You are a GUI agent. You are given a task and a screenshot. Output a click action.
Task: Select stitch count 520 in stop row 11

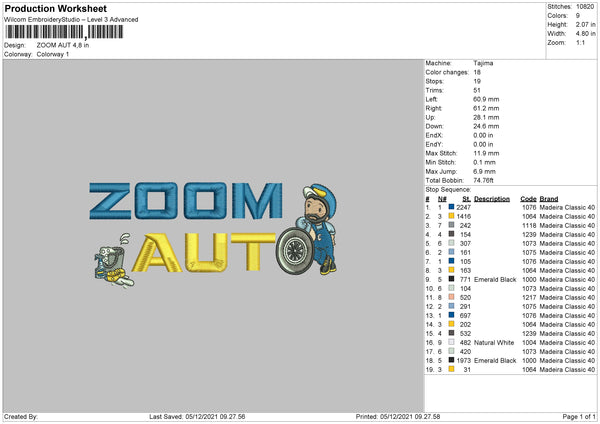click(465, 297)
